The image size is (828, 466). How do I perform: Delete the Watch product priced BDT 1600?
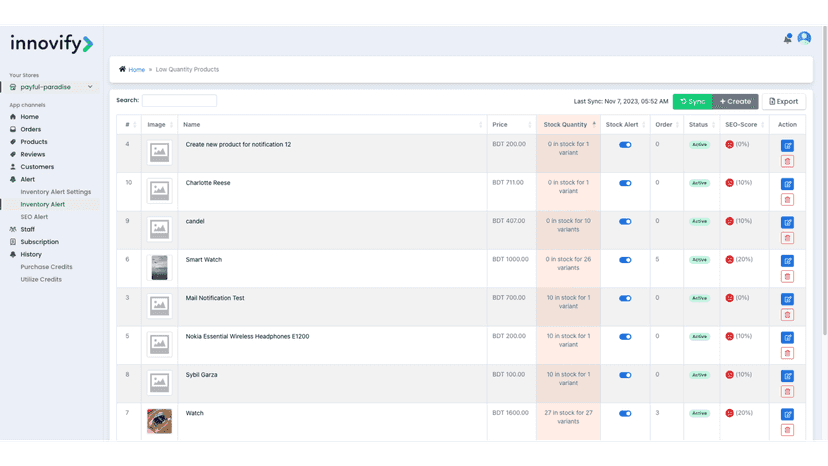(787, 431)
